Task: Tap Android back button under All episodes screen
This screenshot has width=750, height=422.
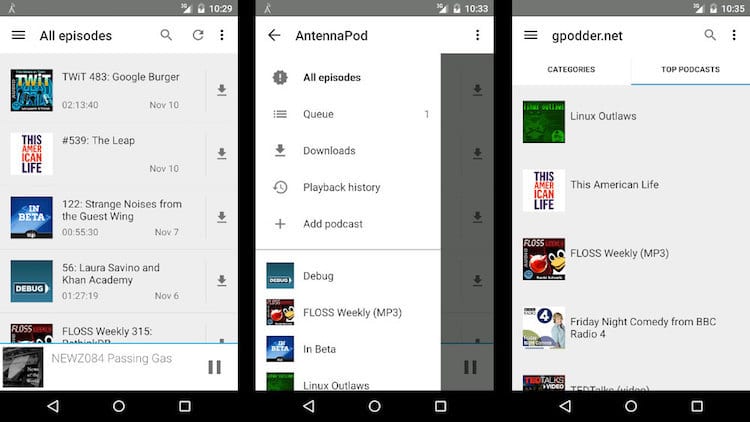Action: [x=53, y=406]
